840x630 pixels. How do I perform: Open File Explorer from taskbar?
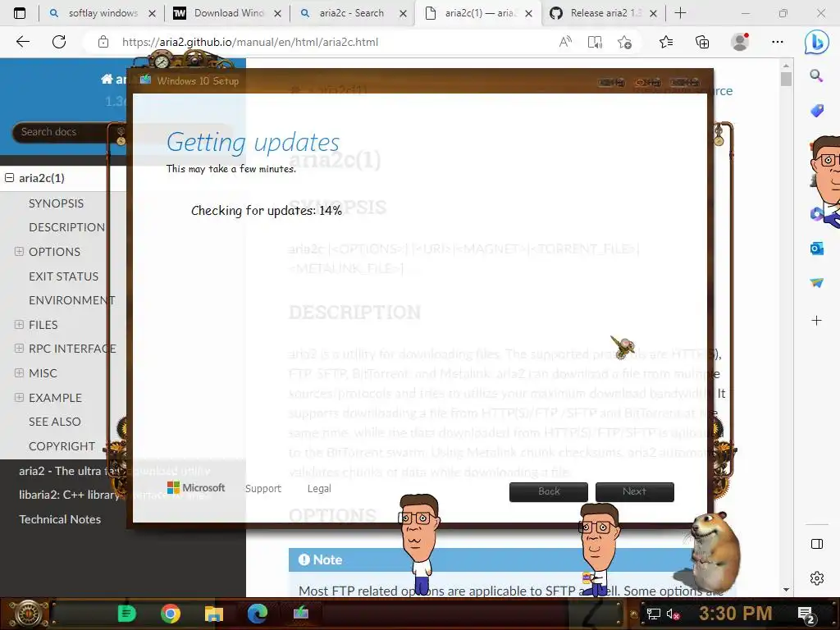(x=214, y=614)
